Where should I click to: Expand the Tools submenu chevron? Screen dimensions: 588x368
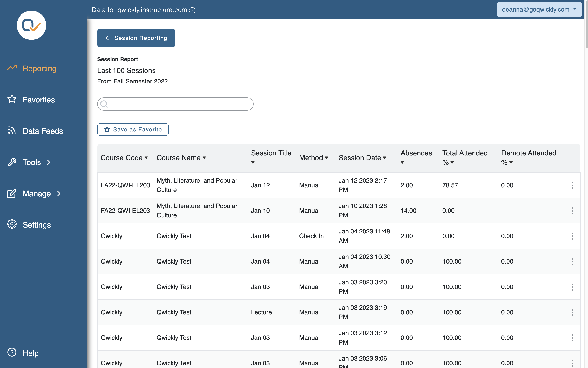(x=49, y=162)
